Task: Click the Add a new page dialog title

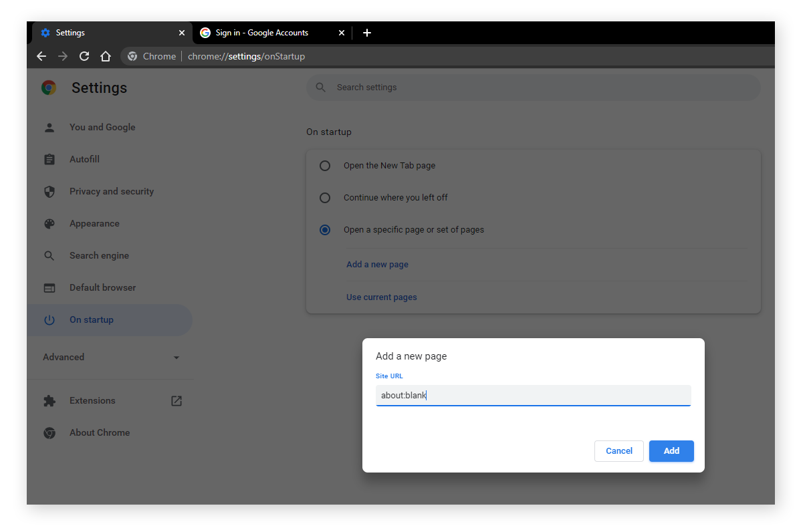Action: click(x=411, y=356)
